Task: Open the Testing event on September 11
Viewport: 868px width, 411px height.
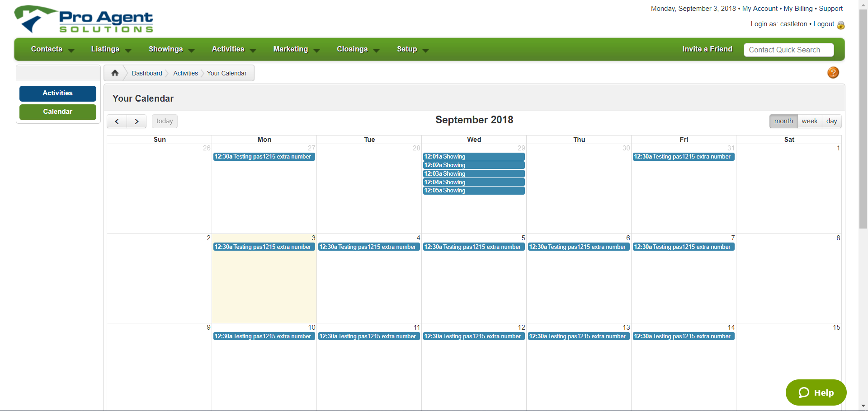Action: tap(369, 336)
